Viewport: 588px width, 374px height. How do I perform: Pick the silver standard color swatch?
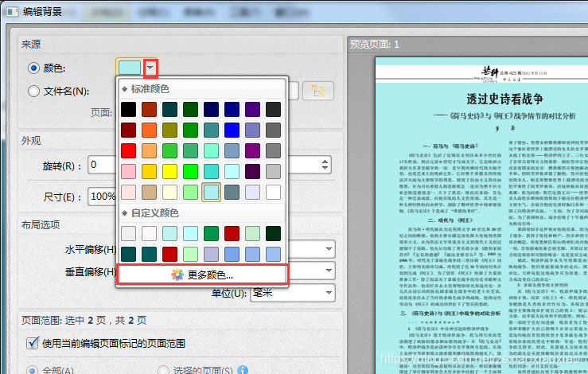tap(273, 171)
